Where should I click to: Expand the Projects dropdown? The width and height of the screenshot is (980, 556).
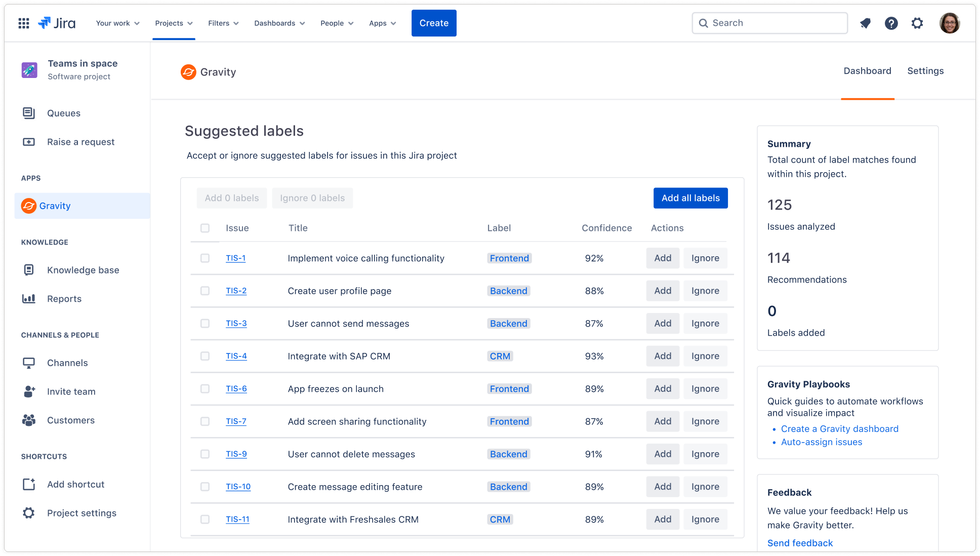pyautogui.click(x=174, y=23)
